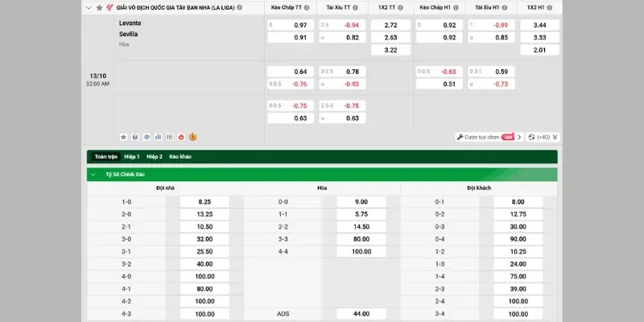Choose correct score 3-1 at 25.50
Image resolution: width=644 pixels, height=322 pixels.
click(204, 251)
